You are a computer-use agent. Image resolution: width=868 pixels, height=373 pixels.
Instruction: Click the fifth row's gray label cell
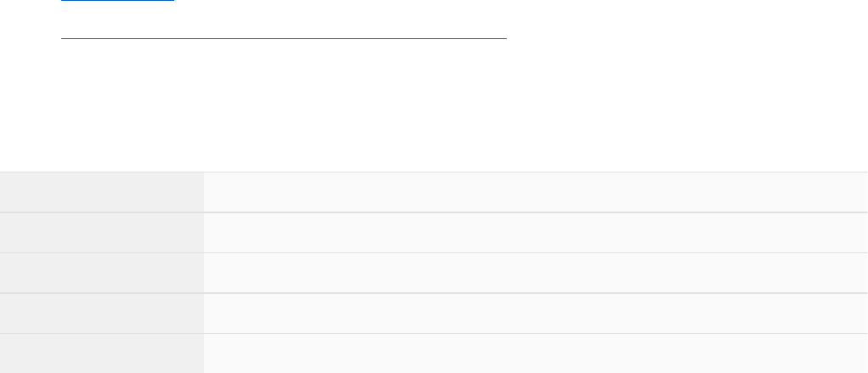click(102, 353)
